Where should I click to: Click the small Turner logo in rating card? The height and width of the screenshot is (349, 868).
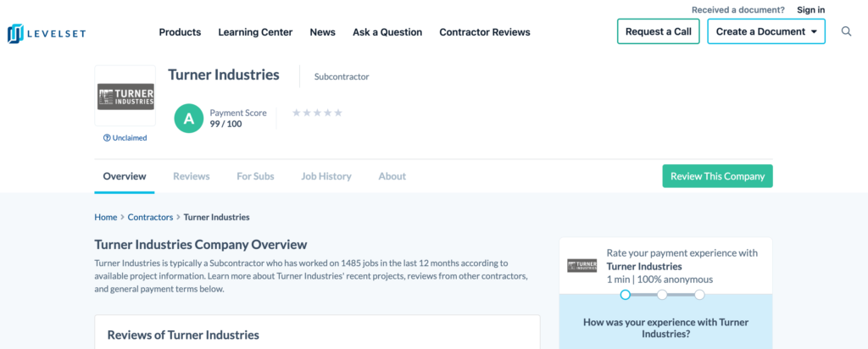click(x=581, y=266)
